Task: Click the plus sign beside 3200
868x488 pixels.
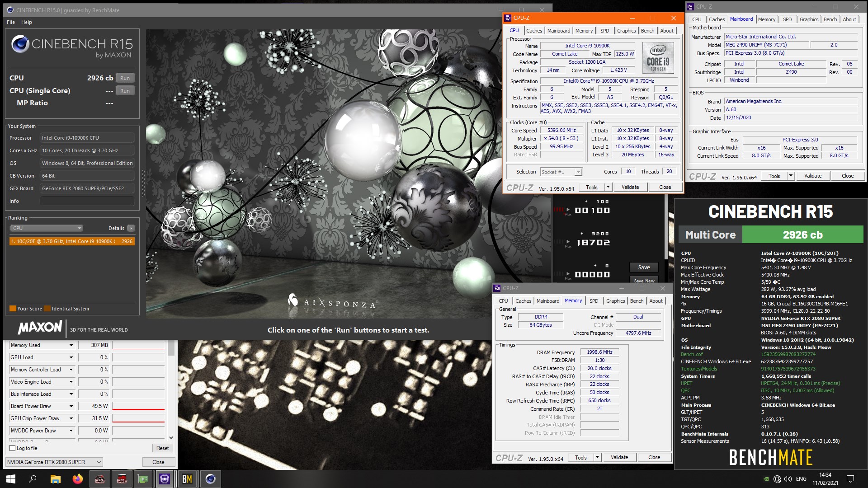Action: [x=582, y=234]
